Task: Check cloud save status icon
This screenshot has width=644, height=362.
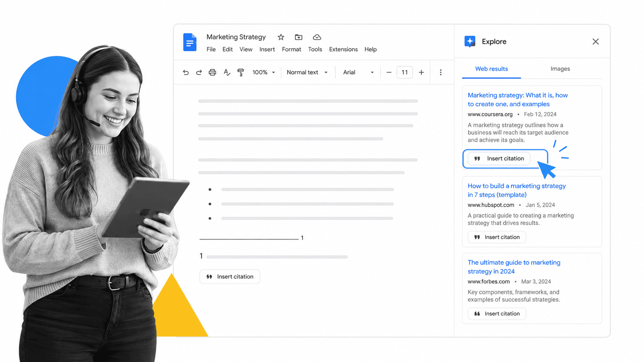Action: (317, 37)
